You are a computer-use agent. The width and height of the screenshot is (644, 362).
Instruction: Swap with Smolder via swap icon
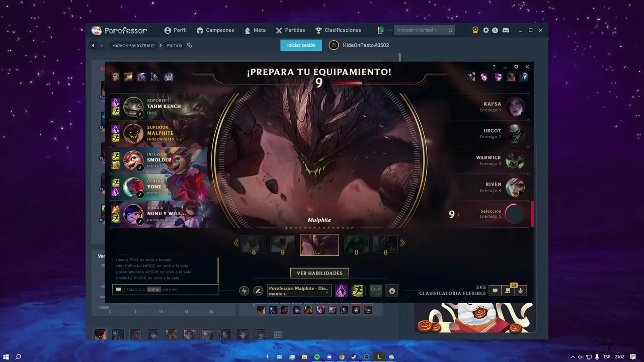[x=140, y=167]
